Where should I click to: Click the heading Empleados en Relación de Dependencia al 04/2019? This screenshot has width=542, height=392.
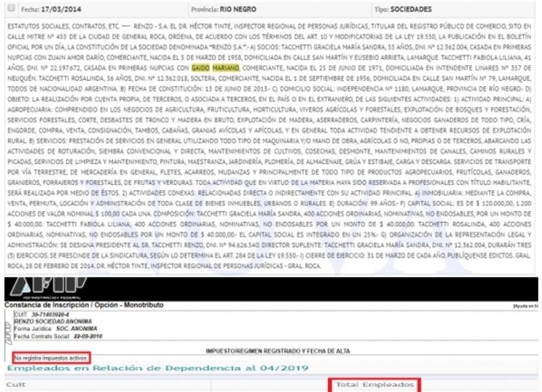[x=158, y=368]
